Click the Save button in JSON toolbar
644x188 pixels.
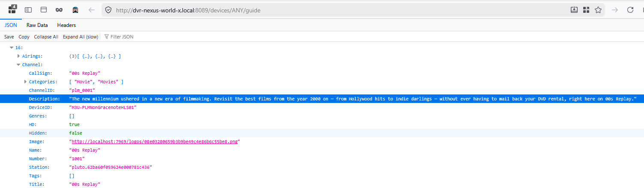pyautogui.click(x=9, y=37)
